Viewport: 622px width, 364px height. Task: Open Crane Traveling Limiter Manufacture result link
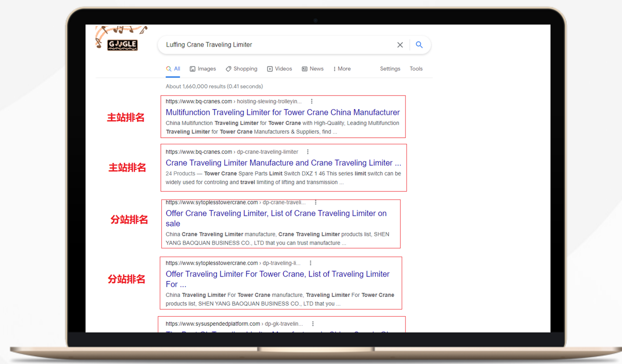[283, 163]
